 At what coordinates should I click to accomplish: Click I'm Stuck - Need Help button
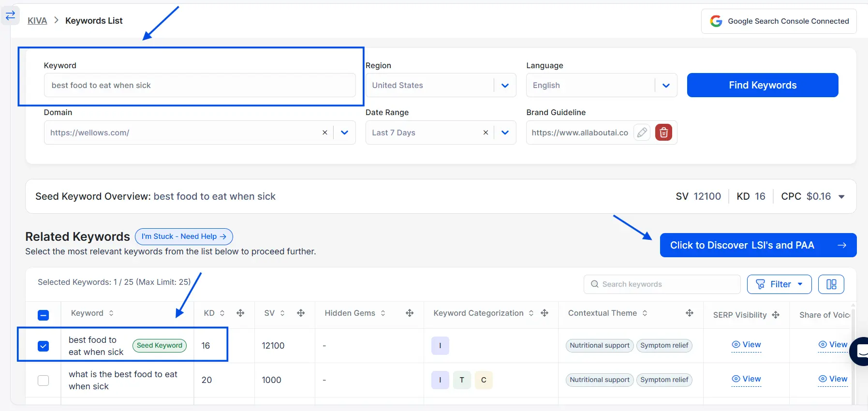(x=184, y=236)
